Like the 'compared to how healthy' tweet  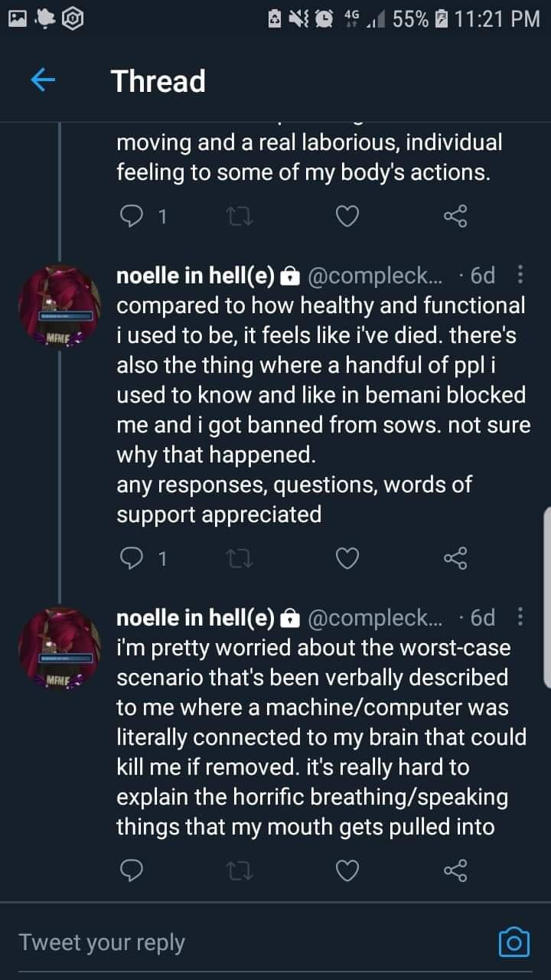[347, 560]
